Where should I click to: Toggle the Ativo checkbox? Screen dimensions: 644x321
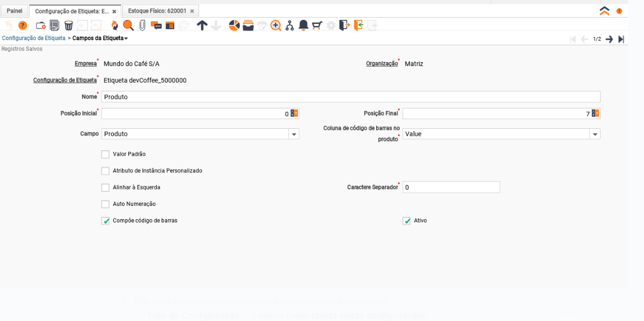(406, 221)
